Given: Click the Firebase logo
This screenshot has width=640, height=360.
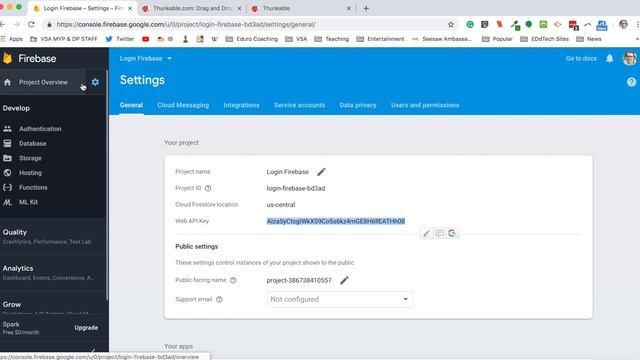Looking at the screenshot, I should pos(8,58).
